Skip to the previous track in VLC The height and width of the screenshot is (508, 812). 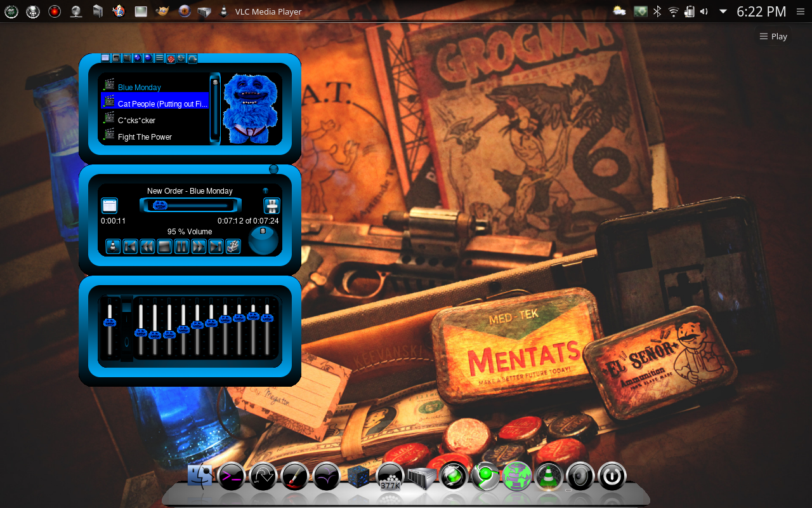[130, 246]
